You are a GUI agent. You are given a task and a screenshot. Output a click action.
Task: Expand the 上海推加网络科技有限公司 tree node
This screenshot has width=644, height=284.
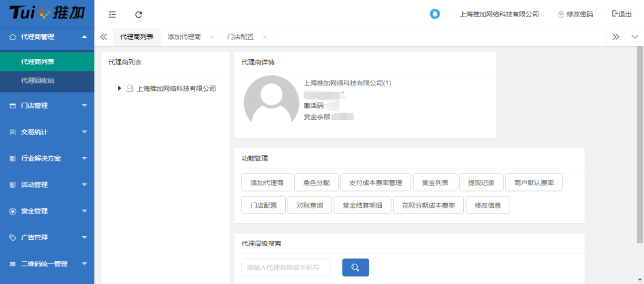coord(120,88)
